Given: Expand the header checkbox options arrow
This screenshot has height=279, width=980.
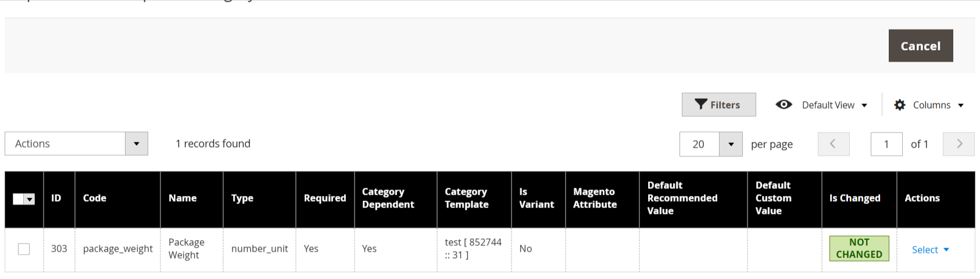Looking at the screenshot, I should (30, 199).
